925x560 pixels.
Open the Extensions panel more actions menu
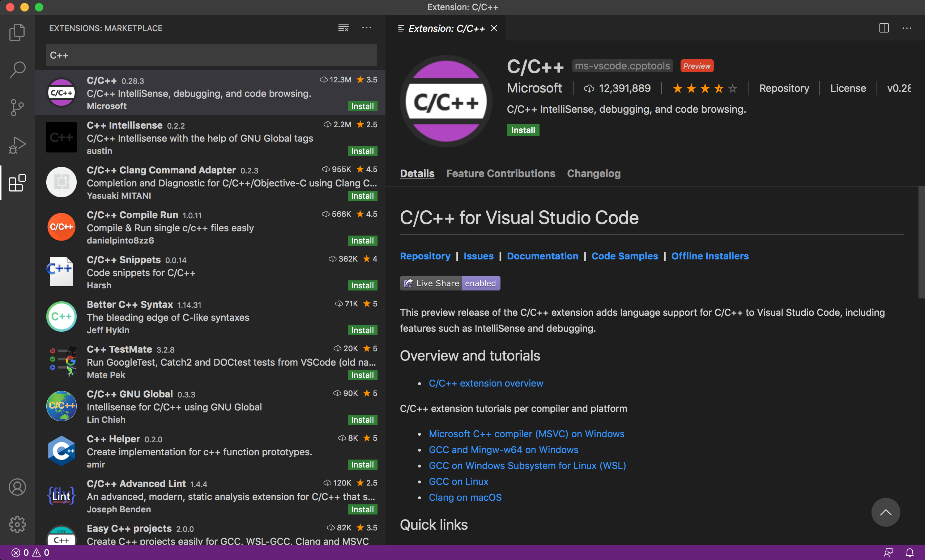(366, 28)
